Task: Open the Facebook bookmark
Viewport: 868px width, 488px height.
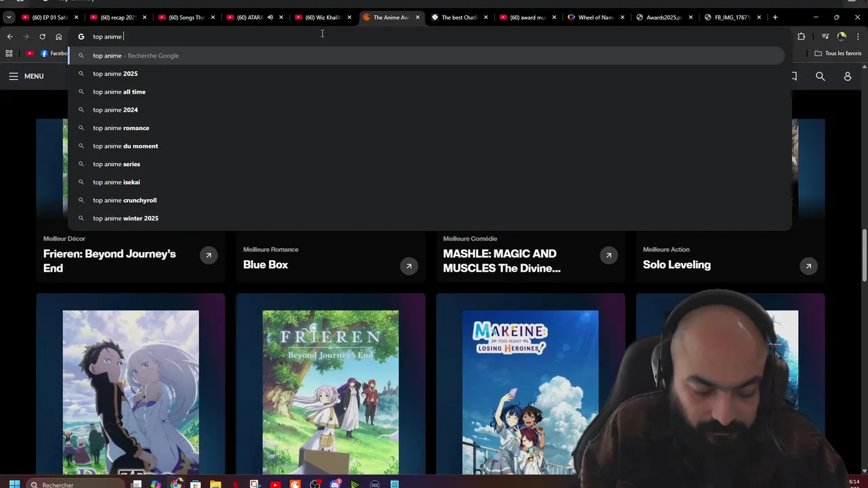Action: (x=54, y=54)
